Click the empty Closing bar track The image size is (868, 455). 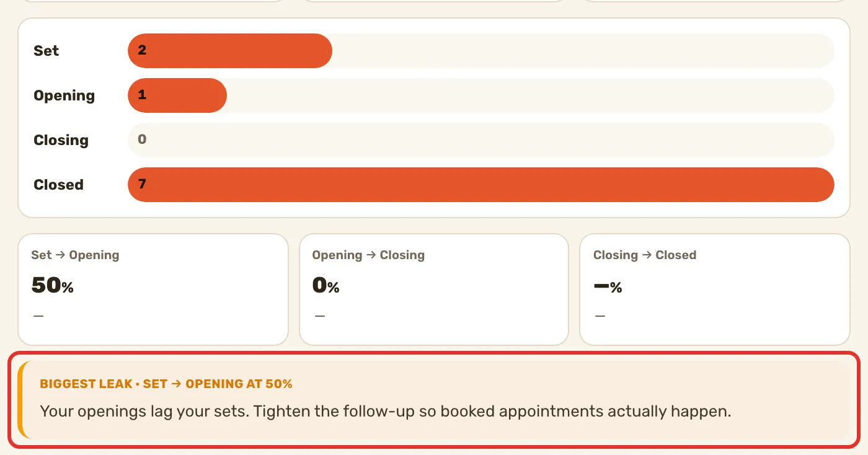point(481,140)
